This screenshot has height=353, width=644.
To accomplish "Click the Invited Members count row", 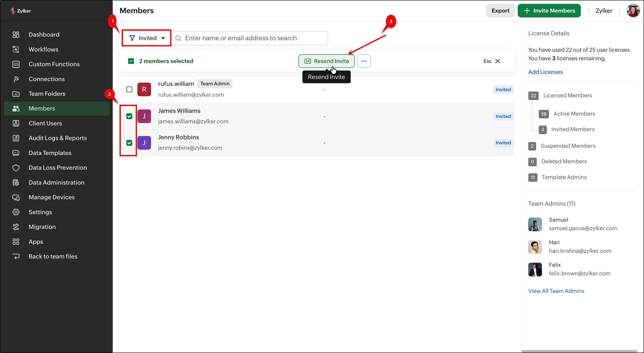I will pos(567,129).
